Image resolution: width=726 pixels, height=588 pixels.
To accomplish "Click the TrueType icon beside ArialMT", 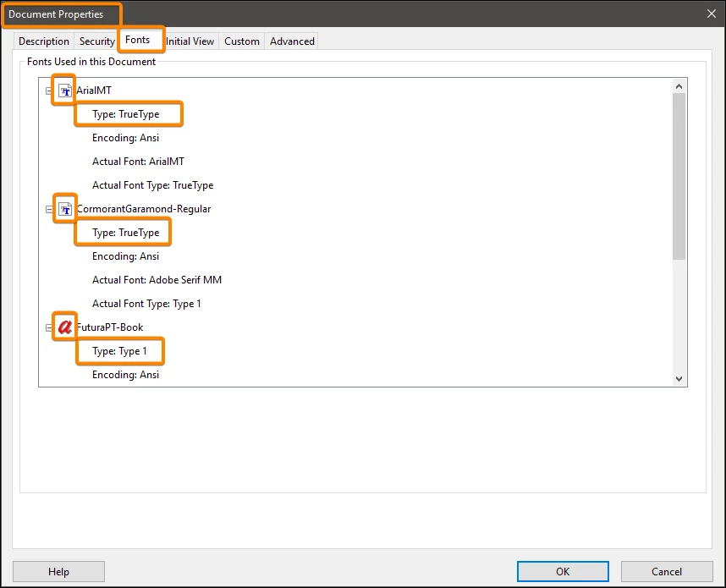I will (x=65, y=91).
